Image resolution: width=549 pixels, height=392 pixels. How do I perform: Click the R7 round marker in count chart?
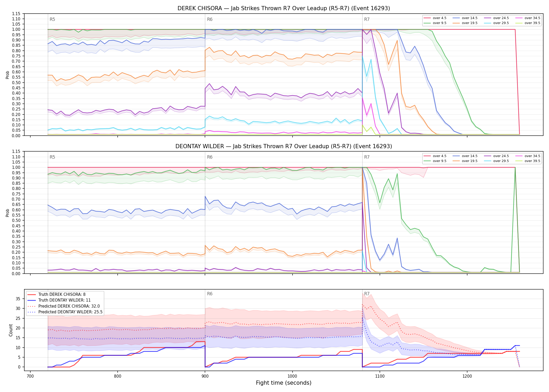coord(367,294)
